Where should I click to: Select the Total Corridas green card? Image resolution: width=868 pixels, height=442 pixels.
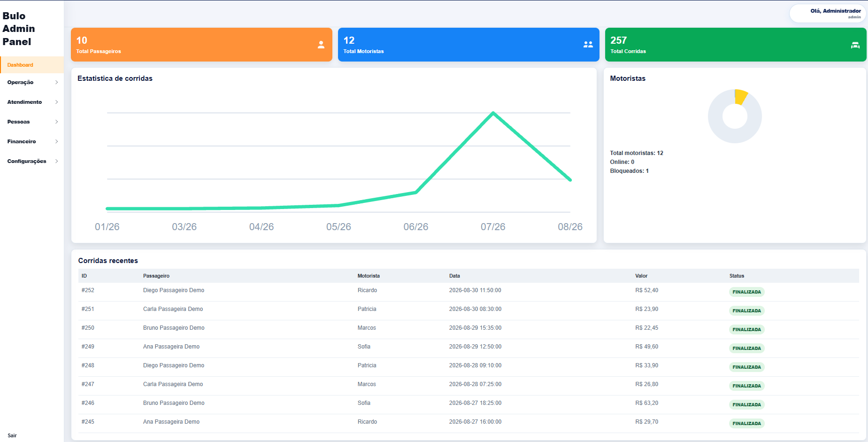(736, 45)
